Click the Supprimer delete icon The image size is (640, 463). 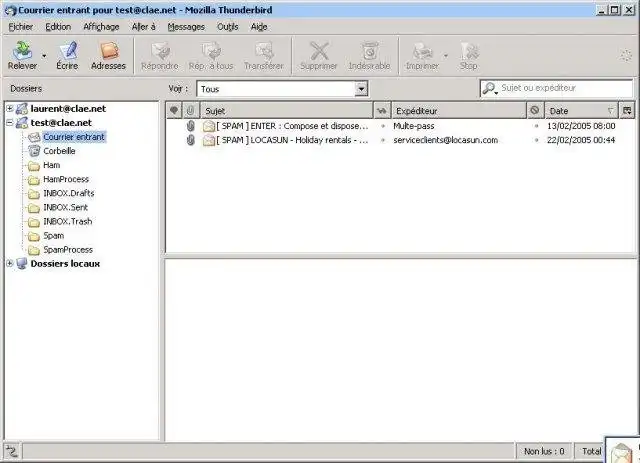point(318,55)
